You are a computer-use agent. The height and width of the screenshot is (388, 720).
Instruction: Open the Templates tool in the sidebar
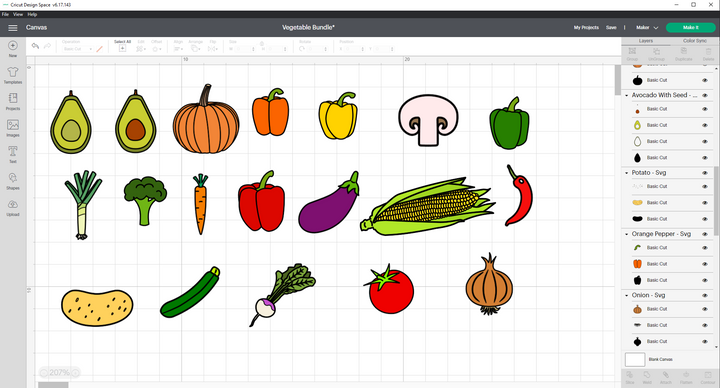click(13, 75)
